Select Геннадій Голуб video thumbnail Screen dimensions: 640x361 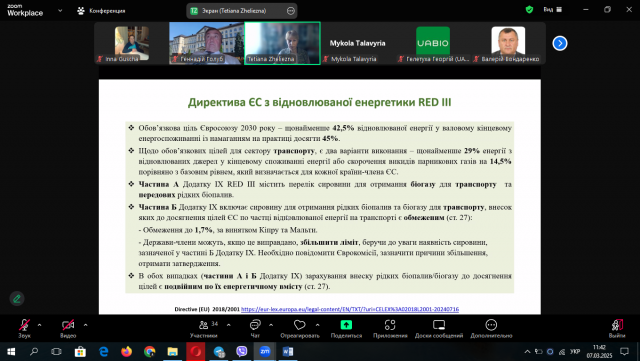(x=207, y=43)
